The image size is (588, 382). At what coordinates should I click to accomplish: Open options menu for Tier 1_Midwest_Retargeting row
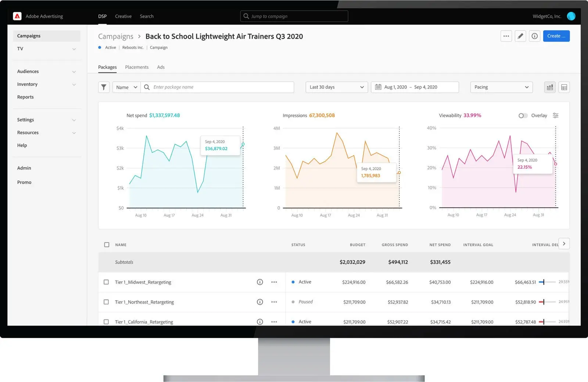pos(274,282)
